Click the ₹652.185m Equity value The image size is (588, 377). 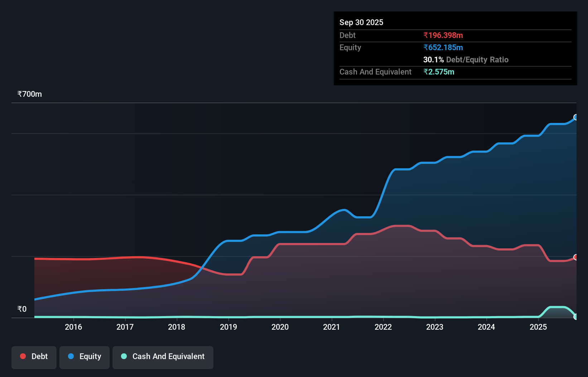coord(444,47)
